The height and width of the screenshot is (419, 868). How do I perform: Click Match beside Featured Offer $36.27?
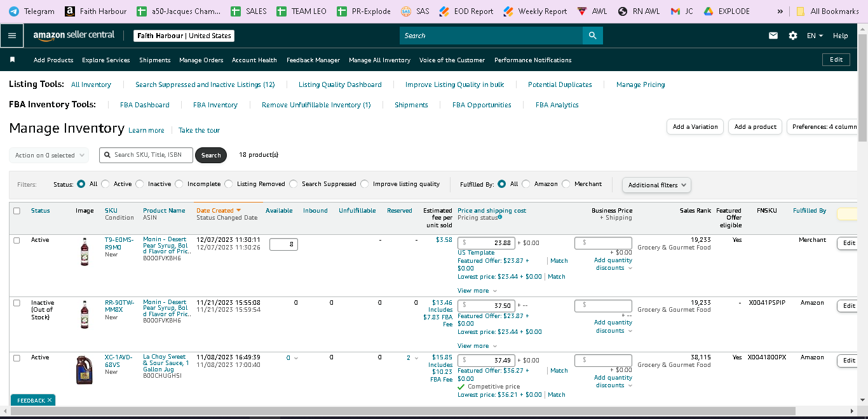point(559,371)
